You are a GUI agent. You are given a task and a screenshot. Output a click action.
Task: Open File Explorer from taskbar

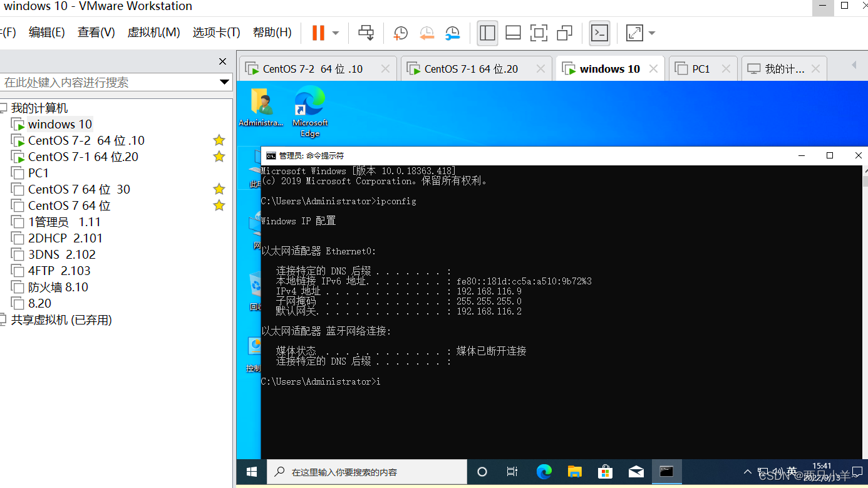click(574, 472)
